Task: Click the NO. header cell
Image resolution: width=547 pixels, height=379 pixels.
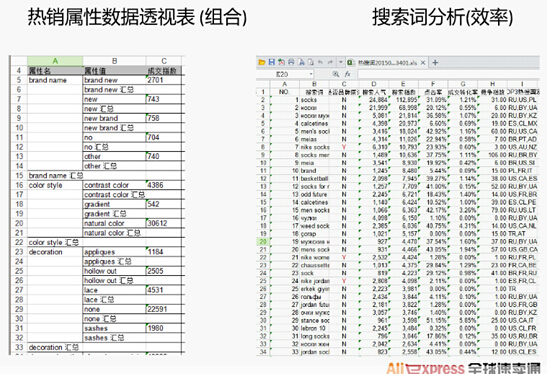Action: [284, 92]
